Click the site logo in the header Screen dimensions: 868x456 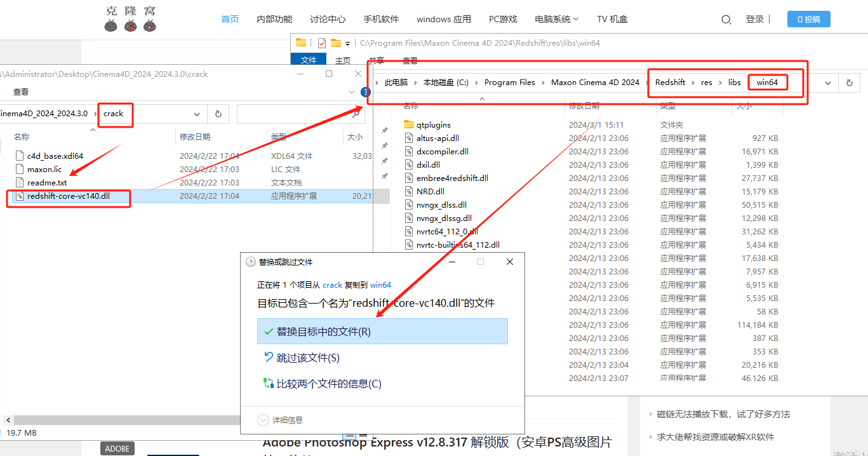130,19
